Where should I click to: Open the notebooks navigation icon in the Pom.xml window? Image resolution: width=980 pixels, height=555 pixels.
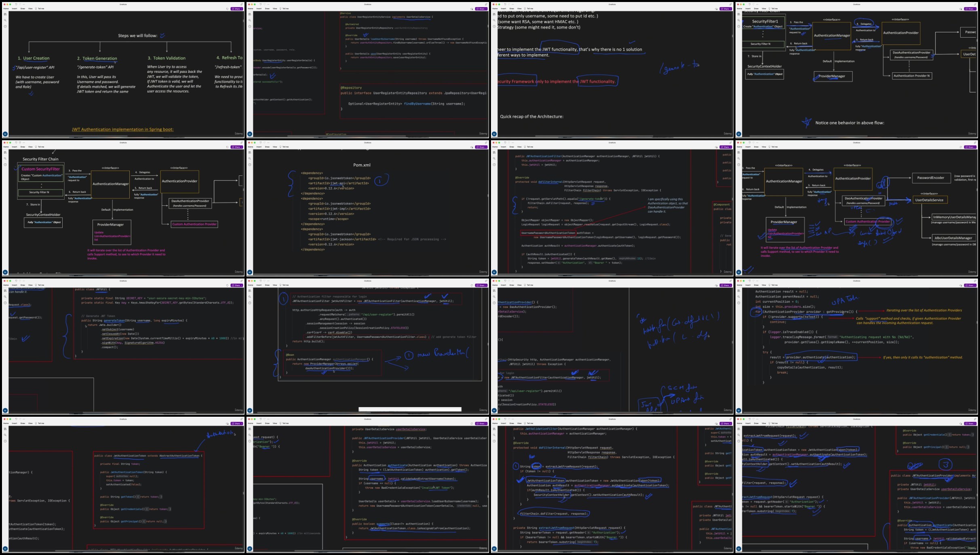[x=250, y=152]
